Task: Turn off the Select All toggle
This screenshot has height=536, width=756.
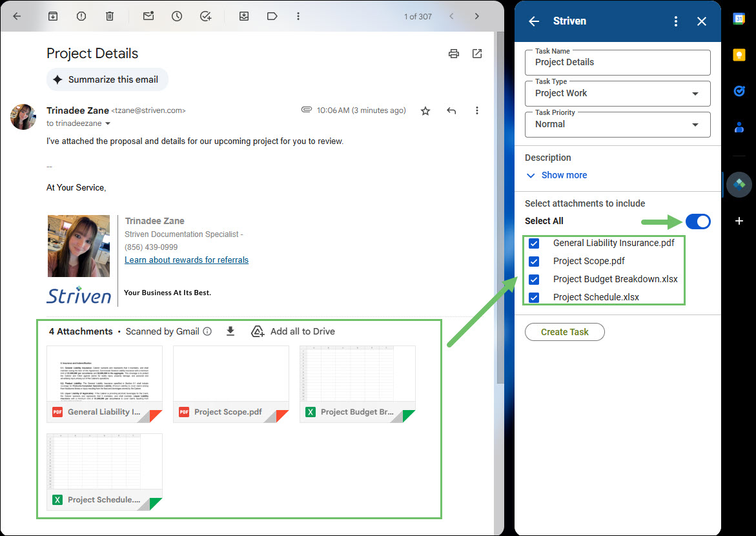Action: tap(698, 221)
